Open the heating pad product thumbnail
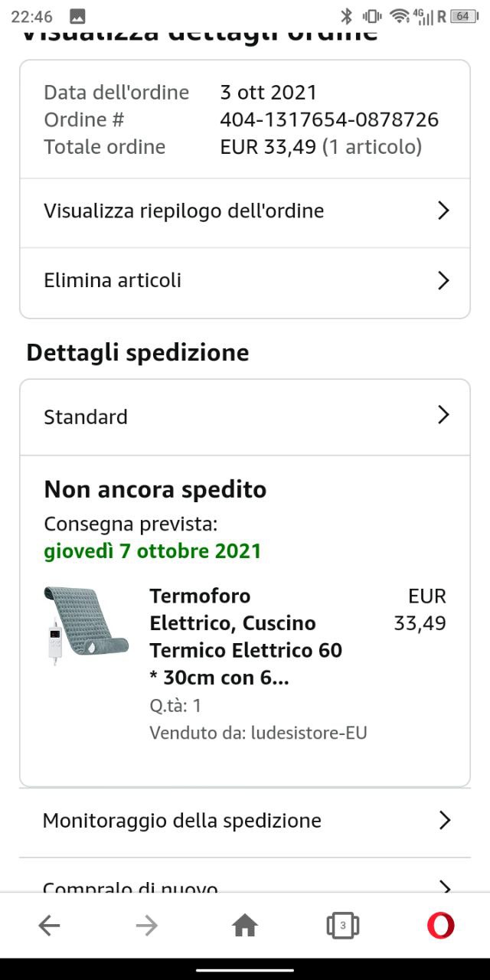490x980 pixels. [x=85, y=626]
